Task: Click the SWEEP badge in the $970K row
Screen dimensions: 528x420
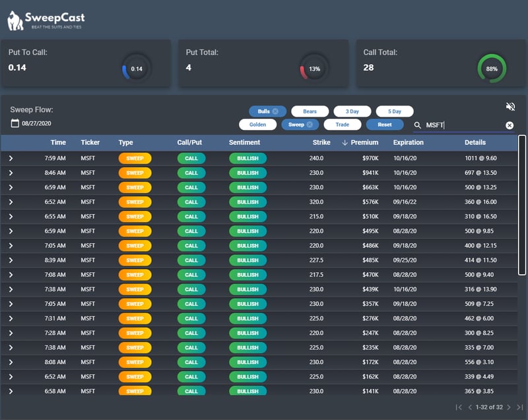Action: pos(135,158)
